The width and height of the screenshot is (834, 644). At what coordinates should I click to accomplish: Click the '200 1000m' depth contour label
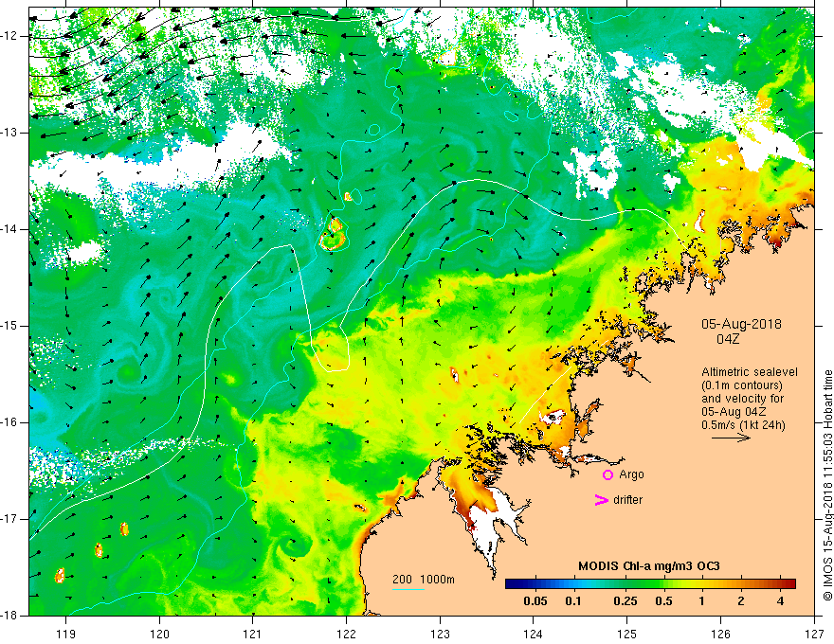(x=424, y=580)
